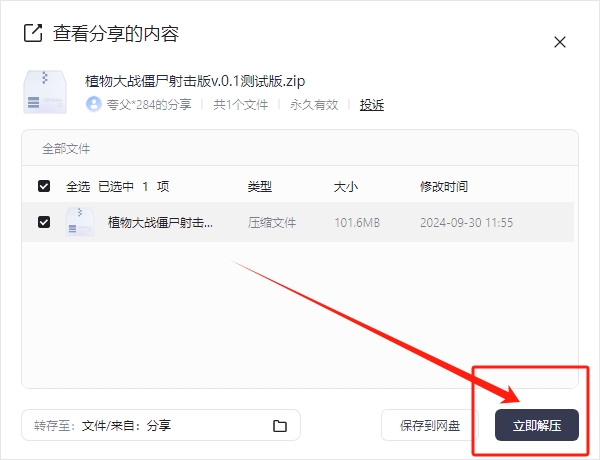
Task: Close the shared content dialog
Action: 560,42
